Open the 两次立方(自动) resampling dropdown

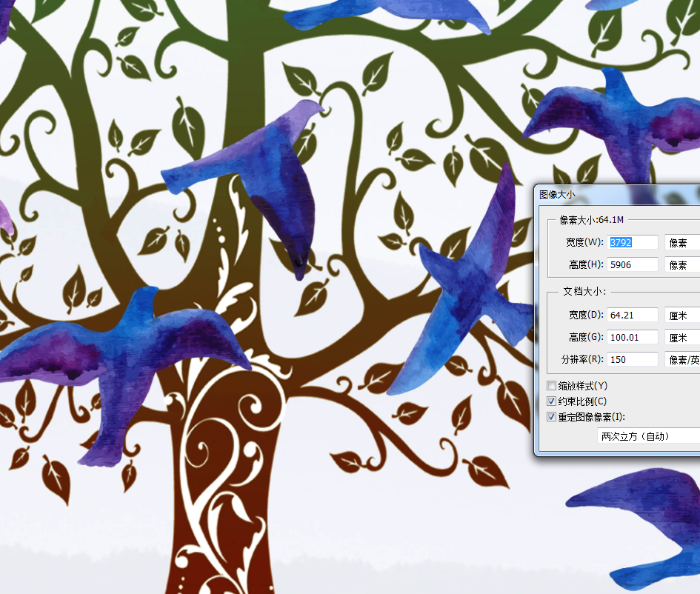[x=648, y=436]
